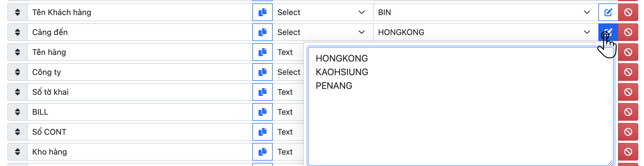
Task: Duplicate the Cảng đến row
Action: [262, 32]
